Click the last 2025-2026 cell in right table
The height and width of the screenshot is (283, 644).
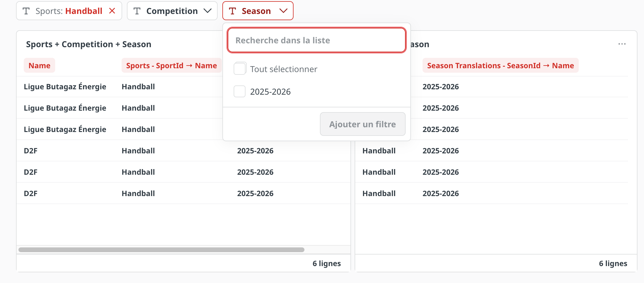pos(441,193)
